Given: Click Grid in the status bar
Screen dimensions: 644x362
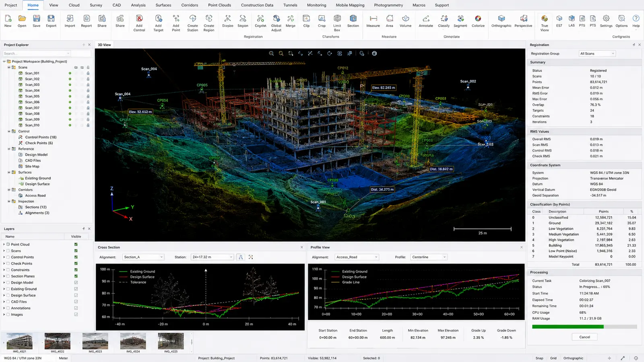Looking at the screenshot, I should tap(553, 358).
